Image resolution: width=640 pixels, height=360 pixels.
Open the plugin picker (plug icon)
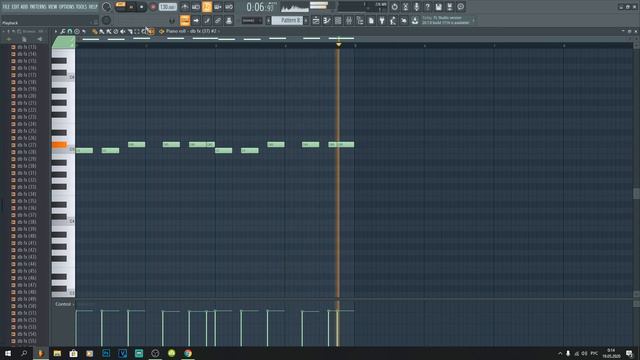382,20
